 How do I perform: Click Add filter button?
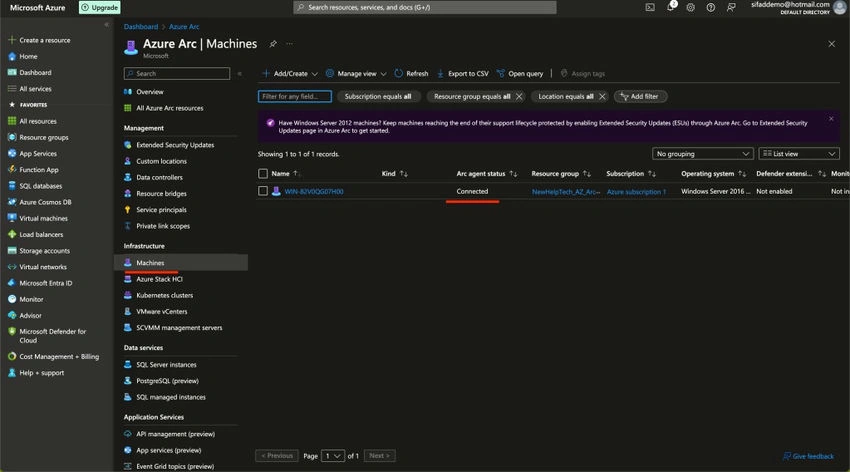640,96
